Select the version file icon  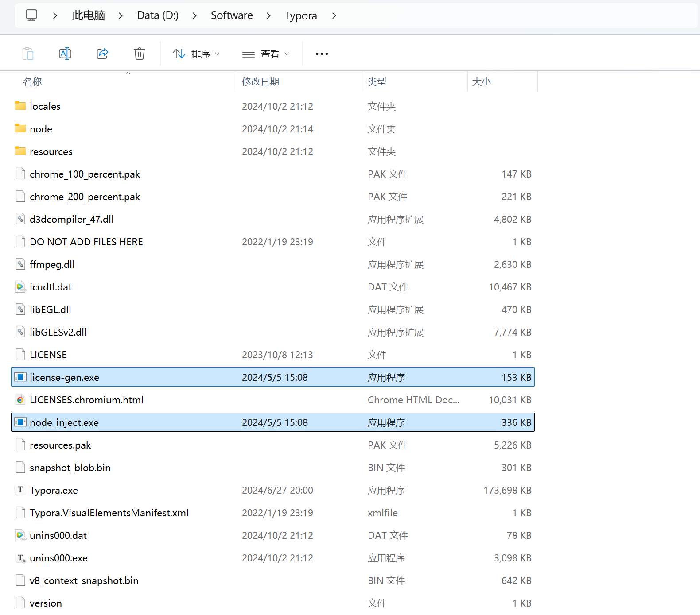[x=20, y=603]
